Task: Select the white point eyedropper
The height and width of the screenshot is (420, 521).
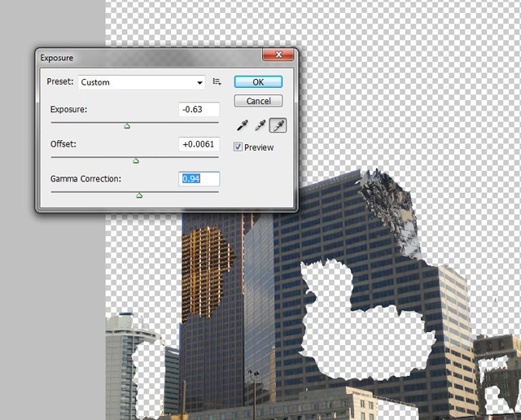Action: (278, 125)
